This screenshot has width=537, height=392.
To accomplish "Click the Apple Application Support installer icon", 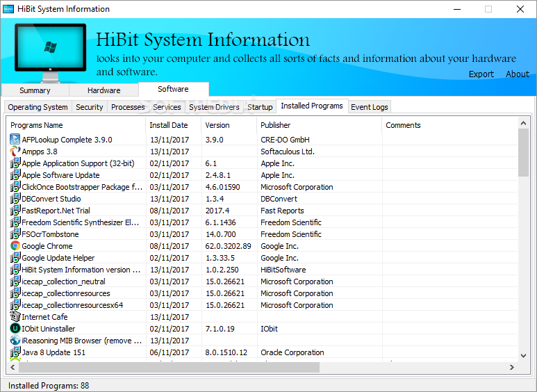I will 15,163.
